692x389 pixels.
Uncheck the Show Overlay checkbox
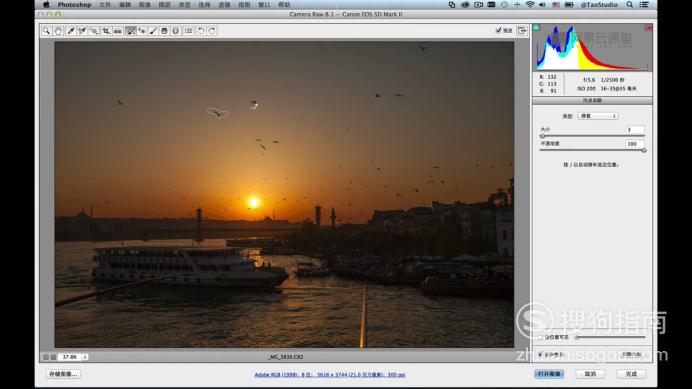(x=540, y=355)
